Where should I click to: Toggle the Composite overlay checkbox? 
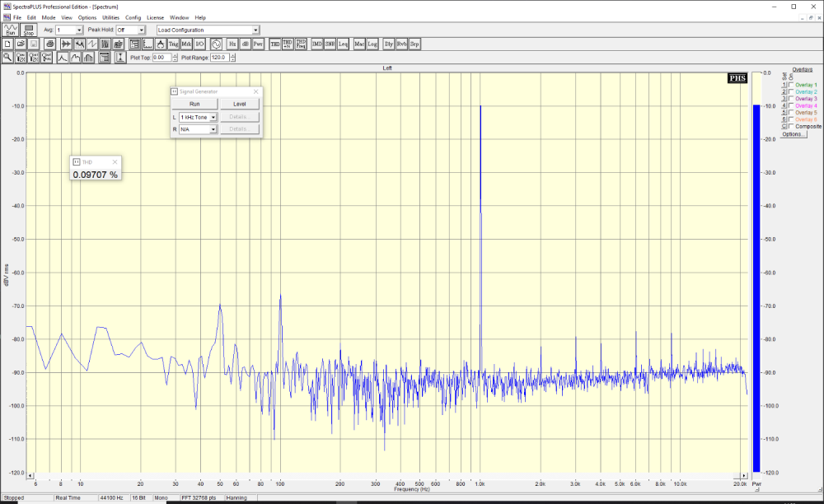[x=792, y=127]
